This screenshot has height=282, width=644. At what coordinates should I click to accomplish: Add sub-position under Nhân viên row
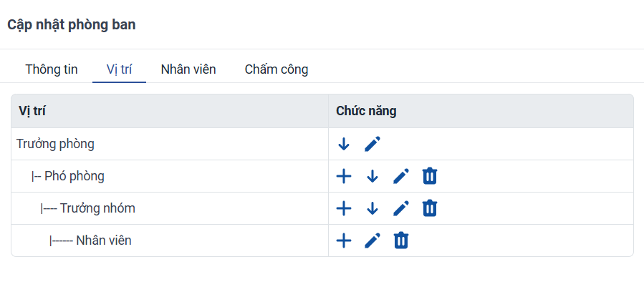344,240
